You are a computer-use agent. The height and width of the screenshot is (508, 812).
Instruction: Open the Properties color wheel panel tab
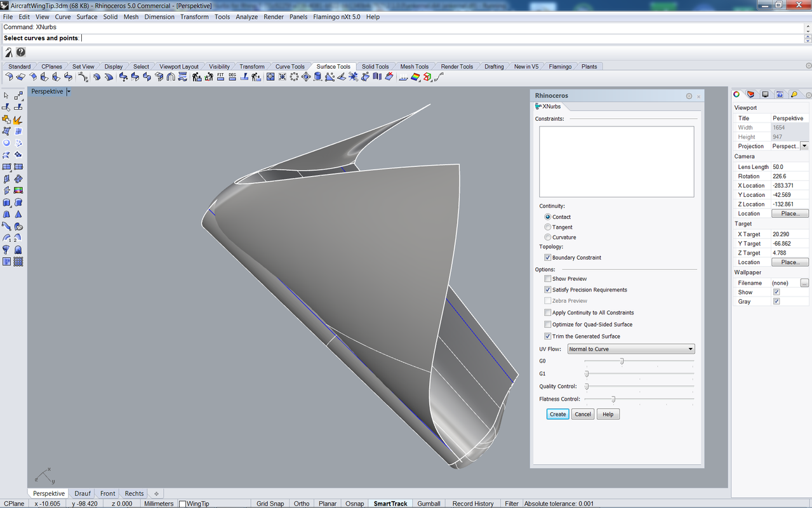pos(737,94)
